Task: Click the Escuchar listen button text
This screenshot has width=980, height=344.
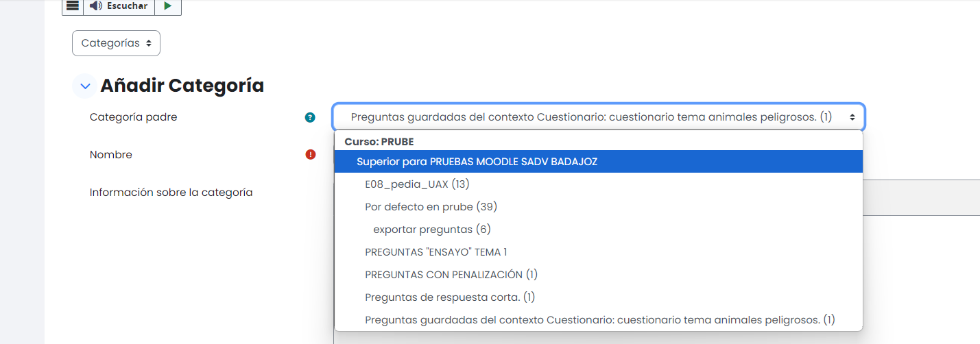Action: pyautogui.click(x=128, y=6)
